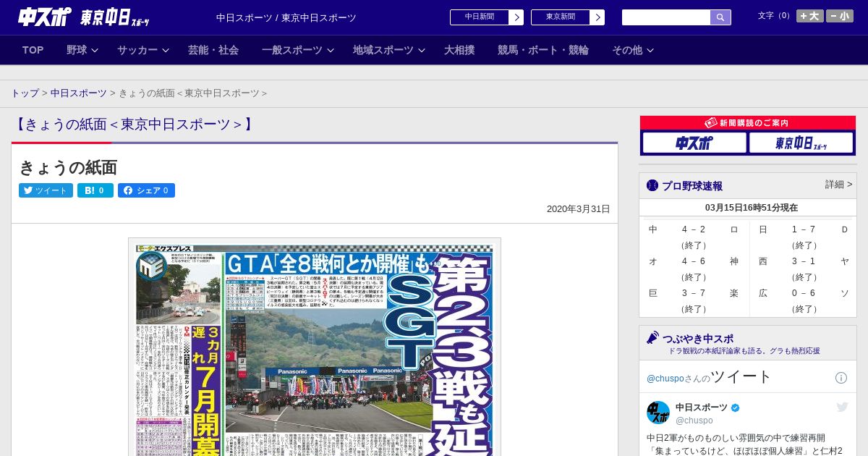Image resolution: width=868 pixels, height=456 pixels.
Task: Focus the header search input field
Action: 666,17
